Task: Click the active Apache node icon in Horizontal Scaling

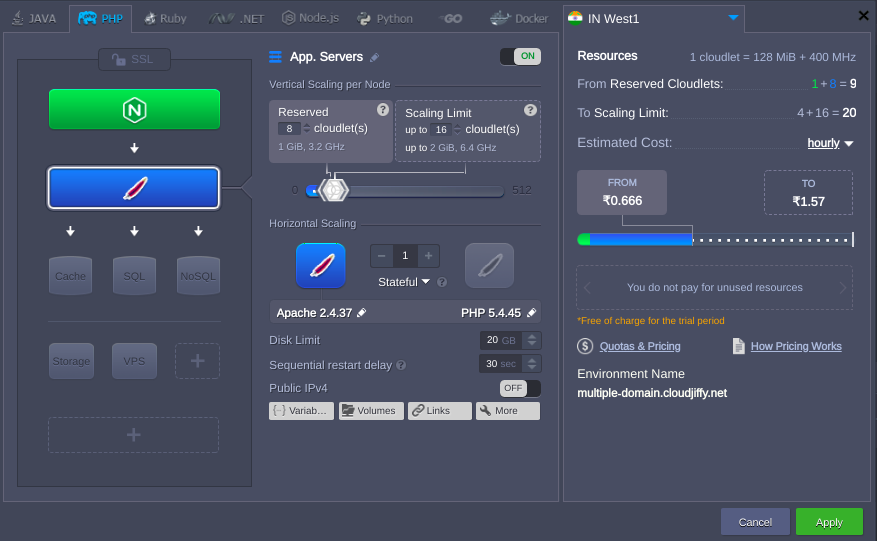Action: 320,266
